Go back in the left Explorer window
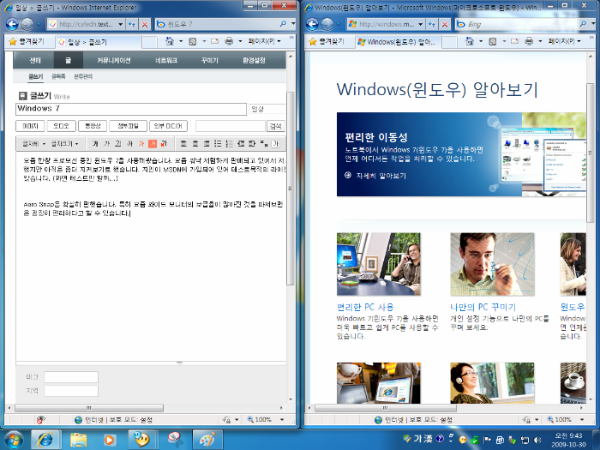The width and height of the screenshot is (600, 450). point(12,24)
